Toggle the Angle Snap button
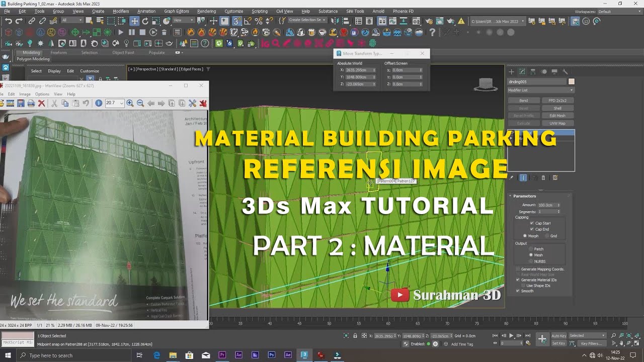 (x=248, y=21)
